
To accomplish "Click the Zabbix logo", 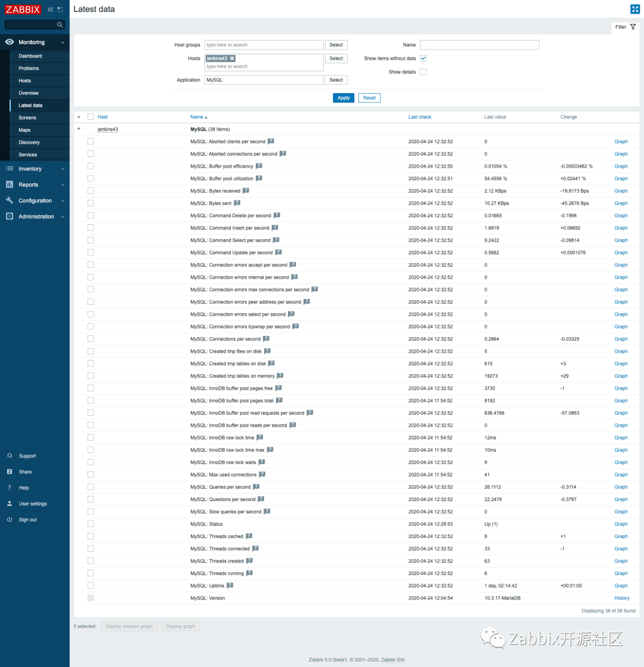I will 23,10.
